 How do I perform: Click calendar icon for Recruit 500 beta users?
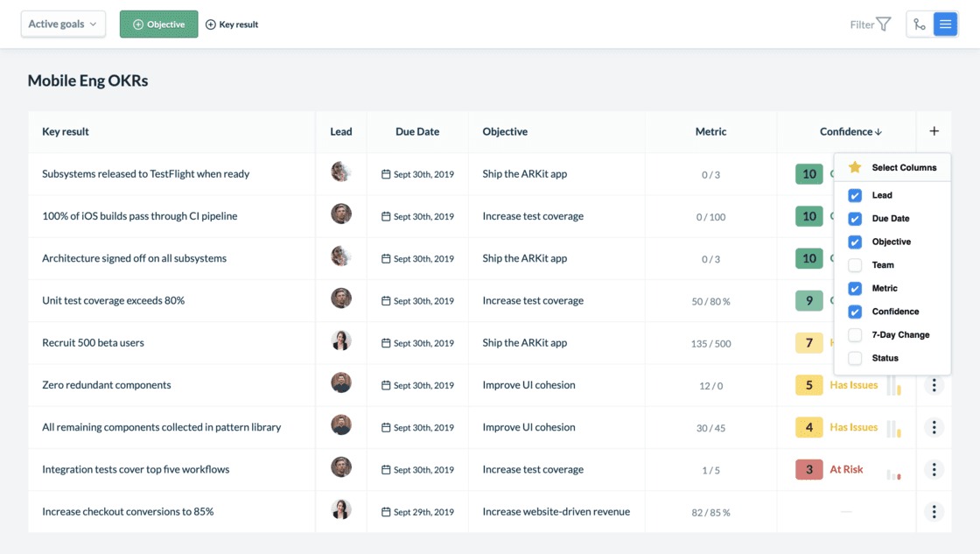(x=386, y=343)
